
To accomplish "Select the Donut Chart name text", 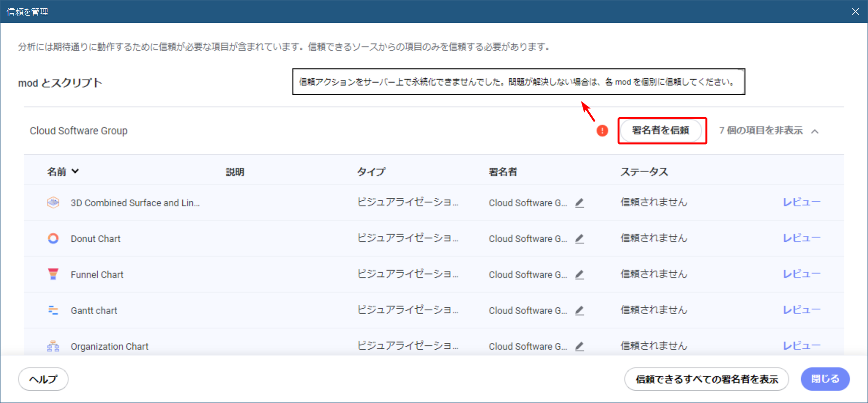I will pyautogui.click(x=96, y=239).
